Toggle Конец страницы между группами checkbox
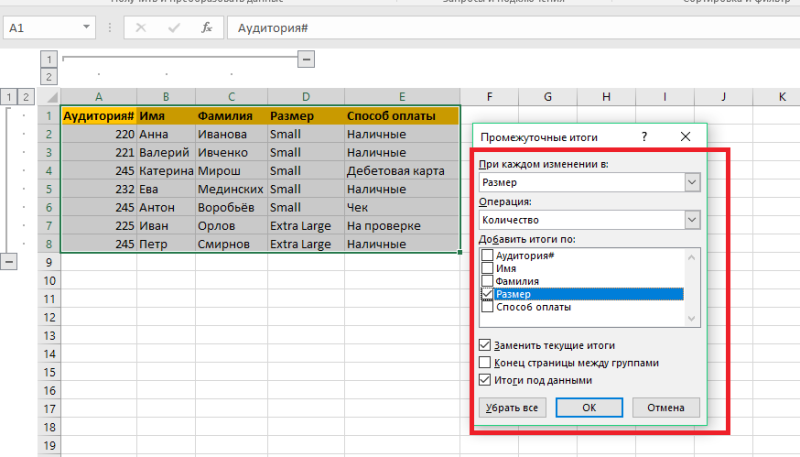This screenshot has width=800, height=457. click(x=485, y=363)
